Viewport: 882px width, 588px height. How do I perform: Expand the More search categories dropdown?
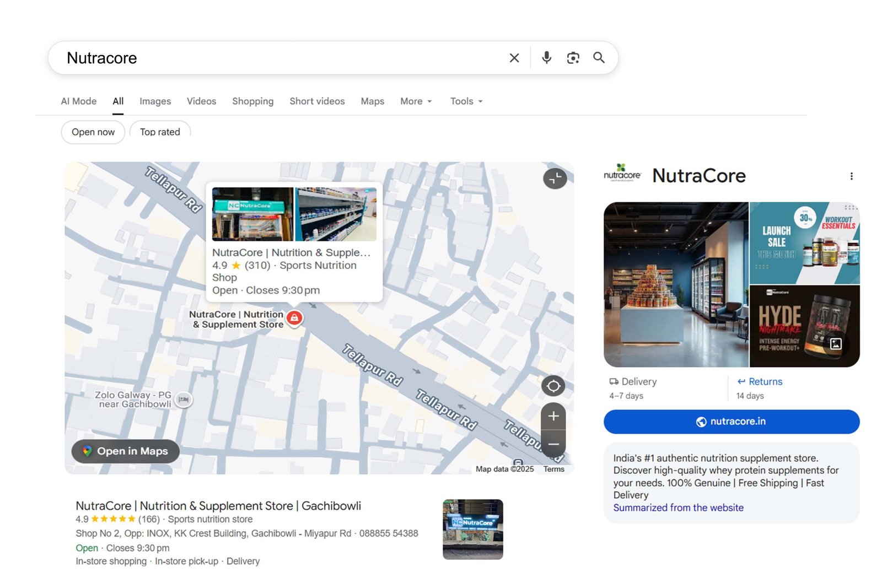tap(415, 101)
